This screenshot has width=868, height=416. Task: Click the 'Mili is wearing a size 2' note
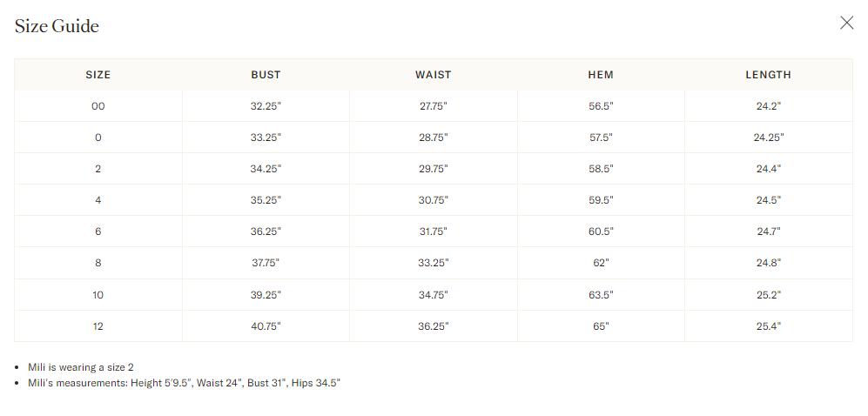click(81, 367)
